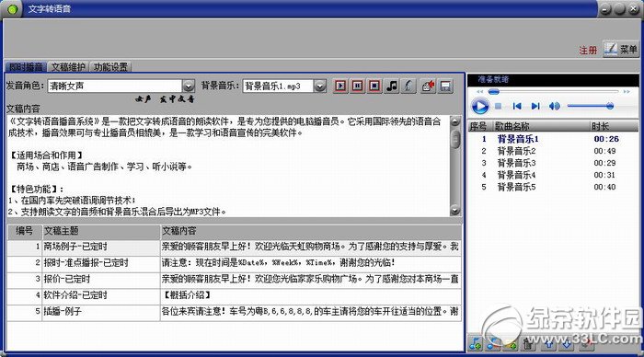The width and height of the screenshot is (644, 357).
Task: Click the music note icon in the toolbar
Action: click(x=391, y=86)
